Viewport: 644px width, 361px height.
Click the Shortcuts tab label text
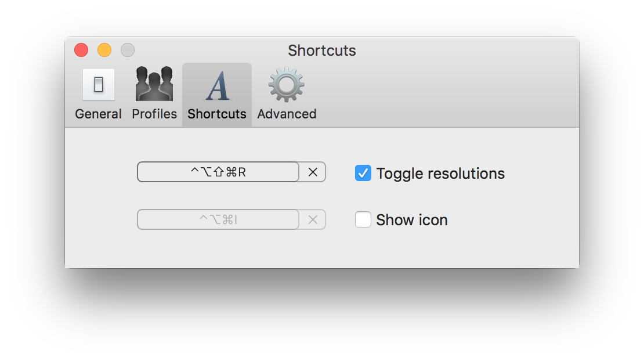[x=217, y=114]
